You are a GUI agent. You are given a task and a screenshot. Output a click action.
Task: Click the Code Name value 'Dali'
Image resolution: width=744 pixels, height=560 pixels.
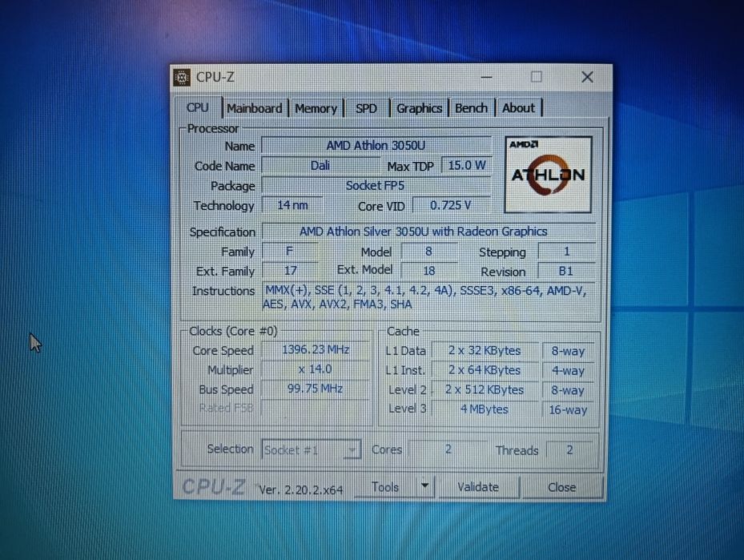tap(320, 166)
